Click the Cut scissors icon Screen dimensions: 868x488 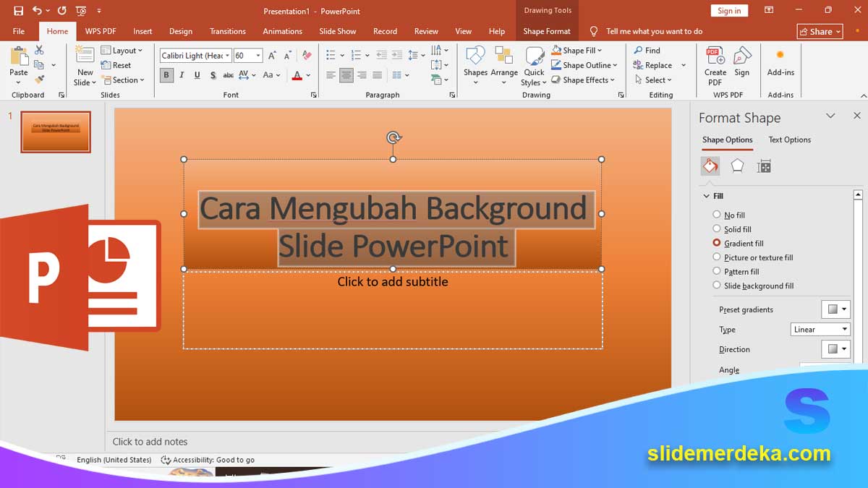point(39,50)
